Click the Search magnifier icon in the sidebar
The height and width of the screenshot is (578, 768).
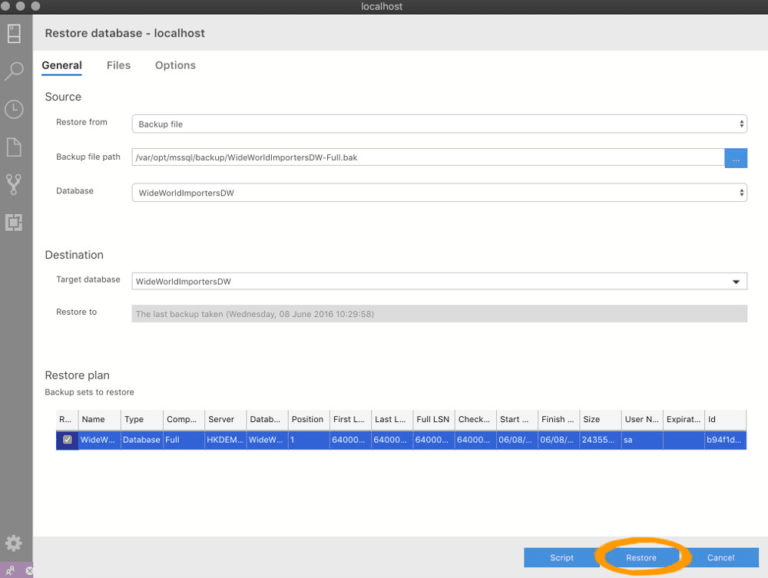pos(14,71)
